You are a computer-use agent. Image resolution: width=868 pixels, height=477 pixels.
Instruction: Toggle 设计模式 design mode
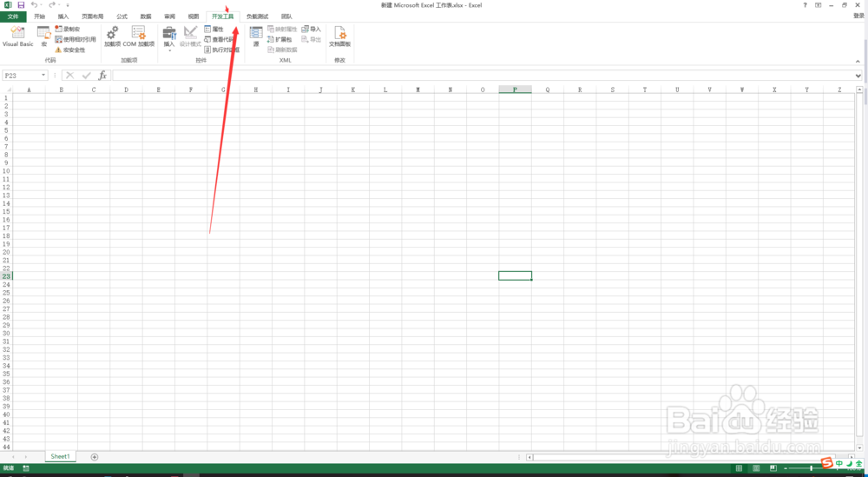190,36
